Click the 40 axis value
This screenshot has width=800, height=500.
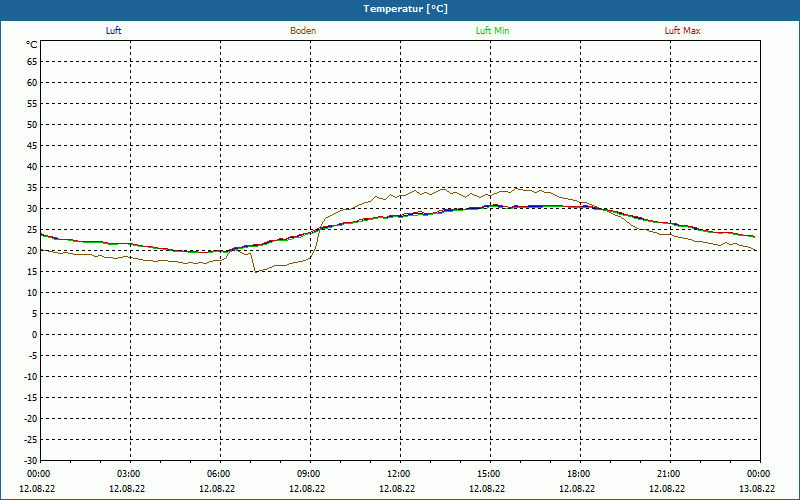(32, 166)
